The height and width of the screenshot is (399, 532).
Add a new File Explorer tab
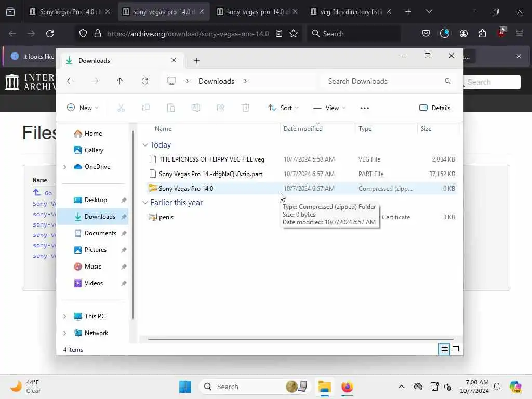pos(196,61)
